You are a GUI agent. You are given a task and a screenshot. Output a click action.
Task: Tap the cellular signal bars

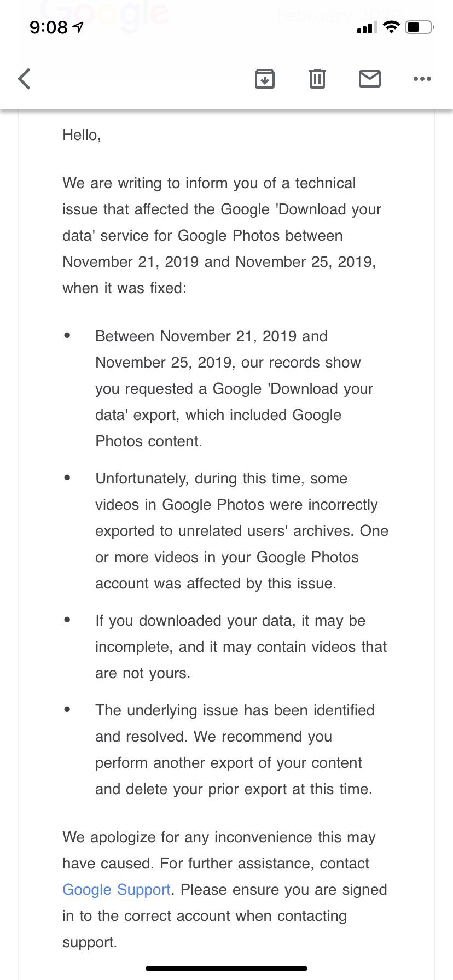tap(367, 27)
